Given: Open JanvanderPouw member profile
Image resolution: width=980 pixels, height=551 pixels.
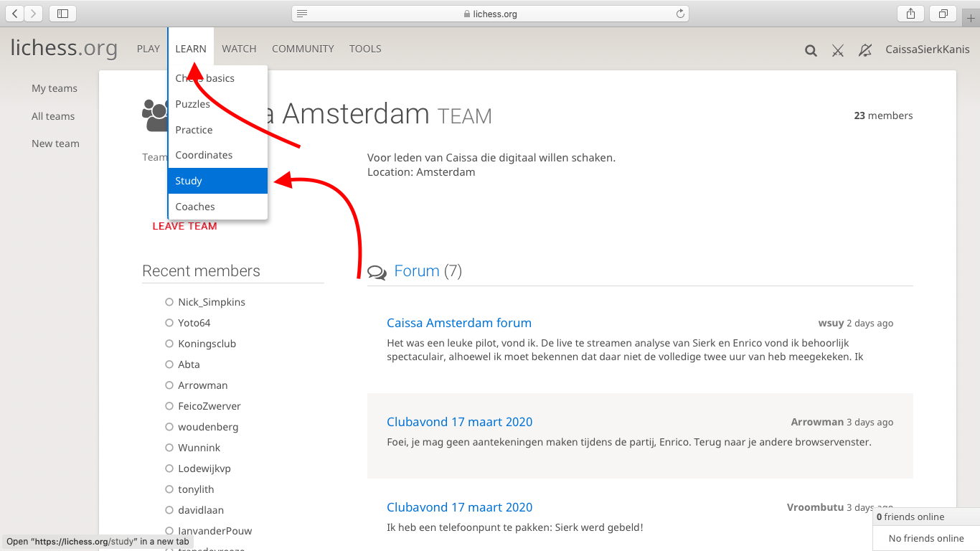Looking at the screenshot, I should click(215, 531).
